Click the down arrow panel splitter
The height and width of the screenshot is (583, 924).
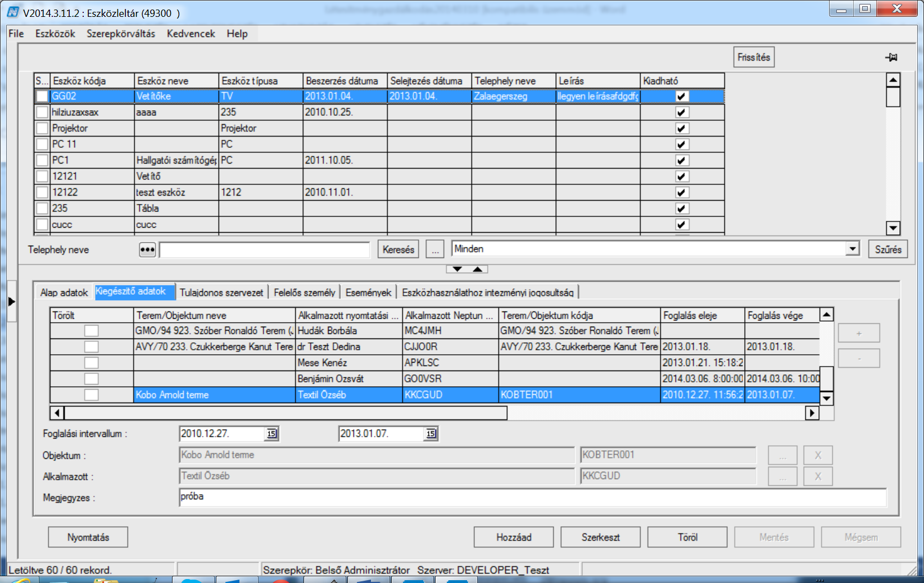(457, 269)
